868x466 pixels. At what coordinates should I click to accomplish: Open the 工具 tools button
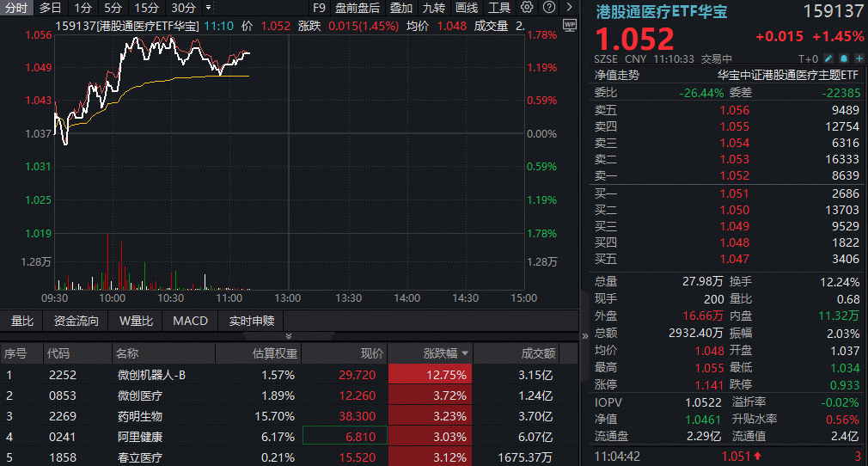(499, 8)
